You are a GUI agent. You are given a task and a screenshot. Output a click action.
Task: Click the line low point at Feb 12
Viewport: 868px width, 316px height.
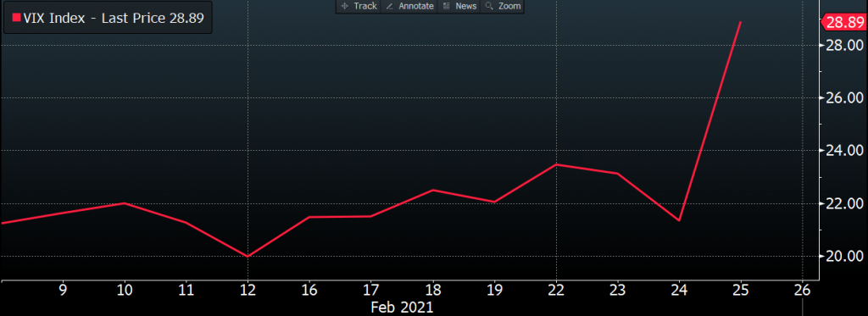[x=248, y=256]
